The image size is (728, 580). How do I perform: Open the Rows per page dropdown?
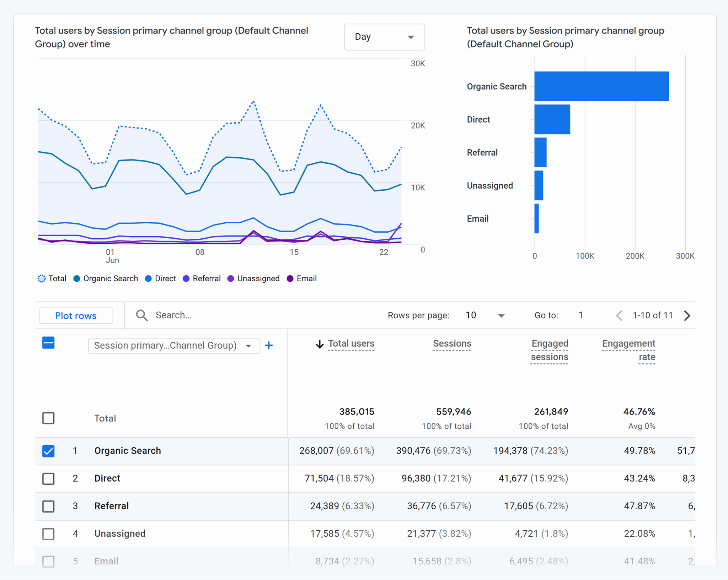click(x=485, y=315)
